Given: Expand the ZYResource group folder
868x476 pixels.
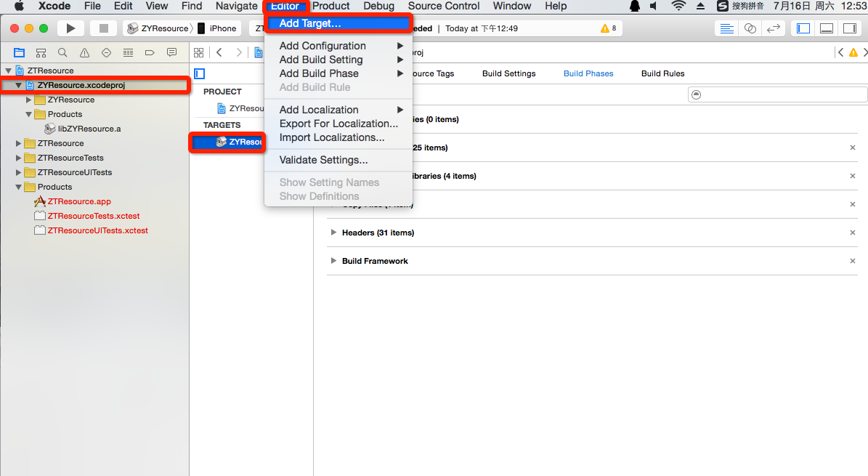Looking at the screenshot, I should pos(29,100).
